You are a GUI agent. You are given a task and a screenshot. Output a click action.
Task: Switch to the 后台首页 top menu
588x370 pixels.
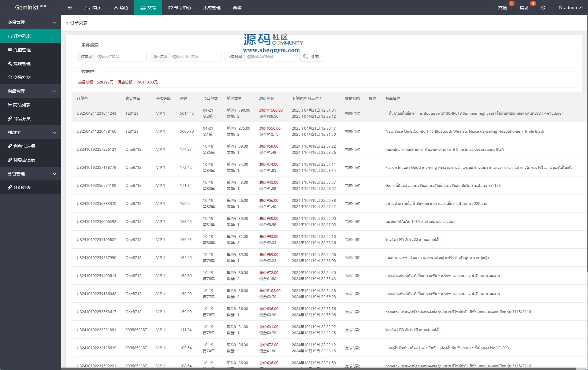click(x=93, y=8)
